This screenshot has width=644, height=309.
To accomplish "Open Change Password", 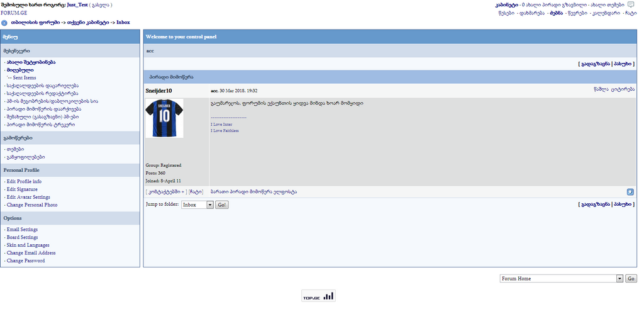I will pyautogui.click(x=26, y=261).
